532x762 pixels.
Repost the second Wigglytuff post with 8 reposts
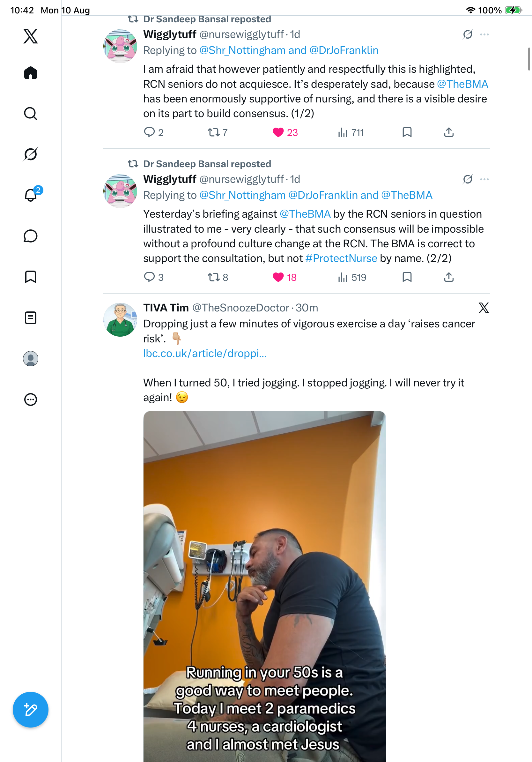click(x=218, y=277)
